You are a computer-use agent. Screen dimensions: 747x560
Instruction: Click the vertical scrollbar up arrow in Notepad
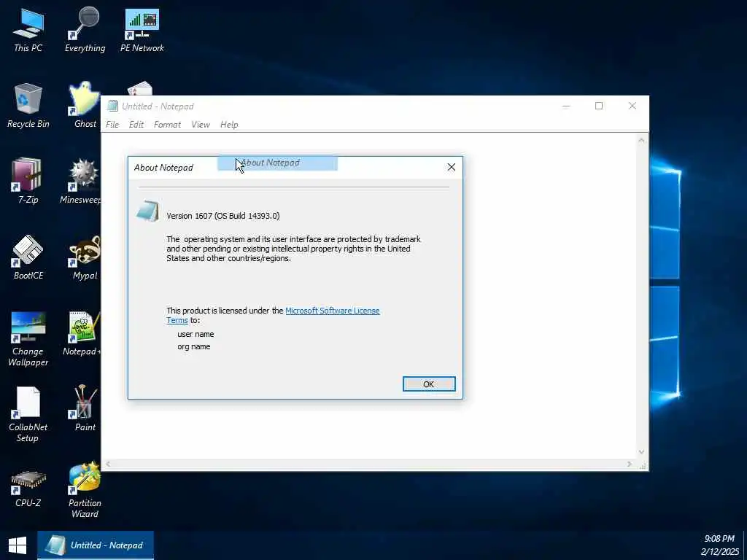tap(641, 140)
